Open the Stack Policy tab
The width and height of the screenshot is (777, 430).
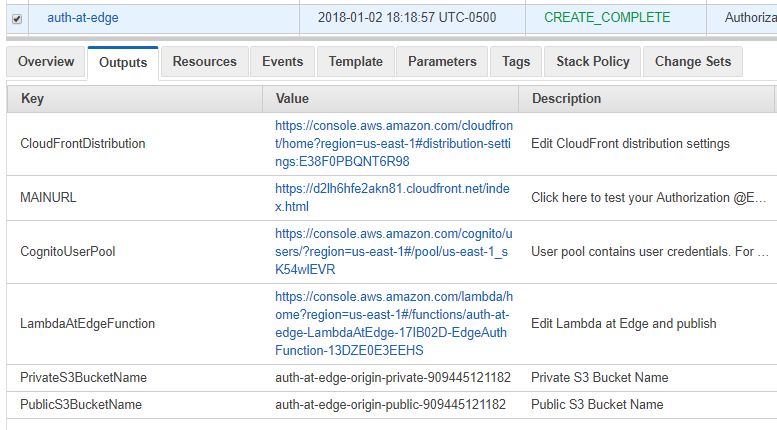pyautogui.click(x=593, y=61)
